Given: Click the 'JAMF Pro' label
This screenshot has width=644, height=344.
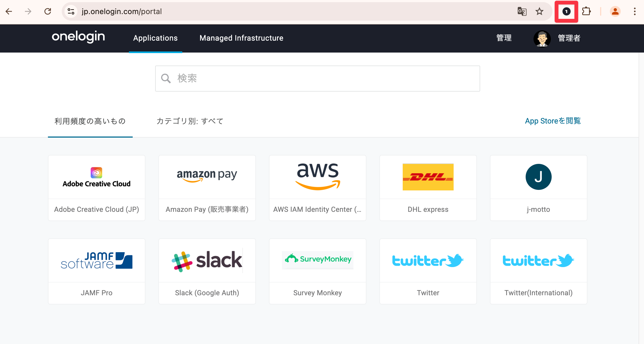Looking at the screenshot, I should click(x=97, y=293).
